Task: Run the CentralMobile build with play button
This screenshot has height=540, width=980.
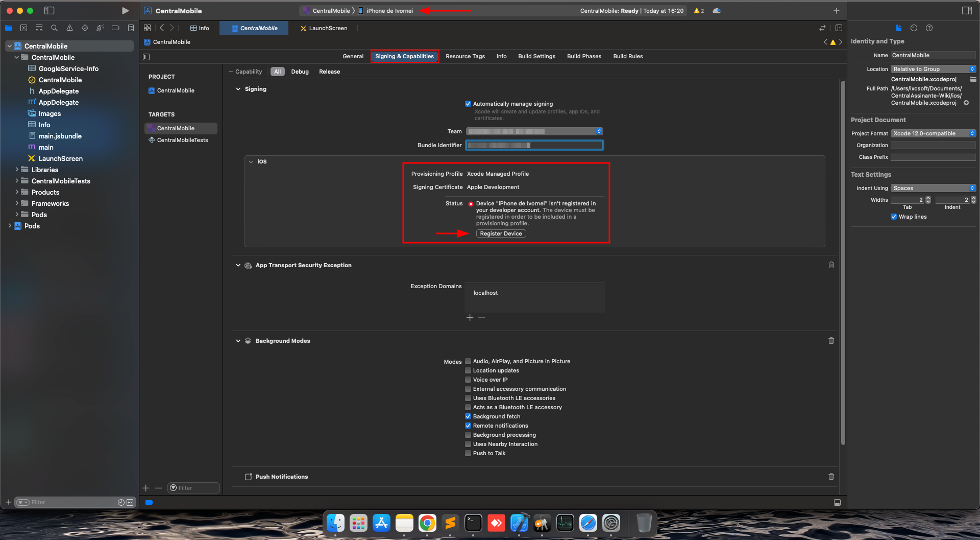Action: pos(125,10)
